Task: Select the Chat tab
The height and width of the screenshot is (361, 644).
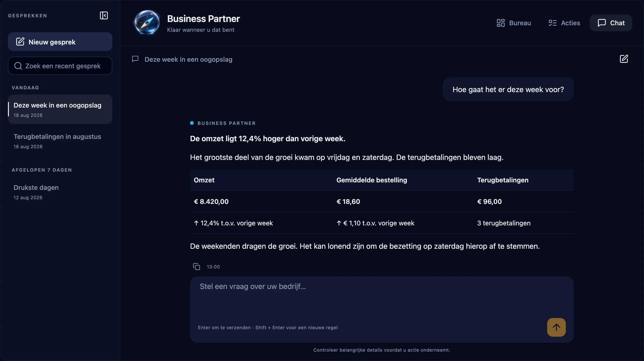Action: (x=611, y=23)
